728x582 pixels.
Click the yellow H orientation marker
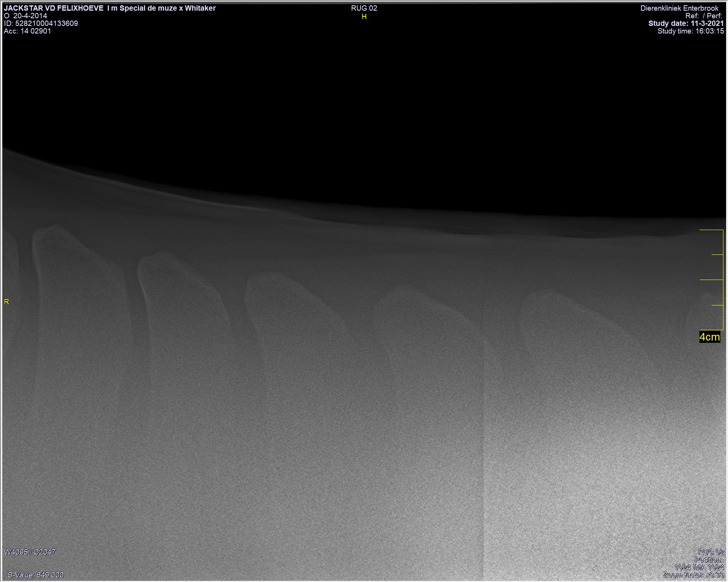pyautogui.click(x=364, y=17)
